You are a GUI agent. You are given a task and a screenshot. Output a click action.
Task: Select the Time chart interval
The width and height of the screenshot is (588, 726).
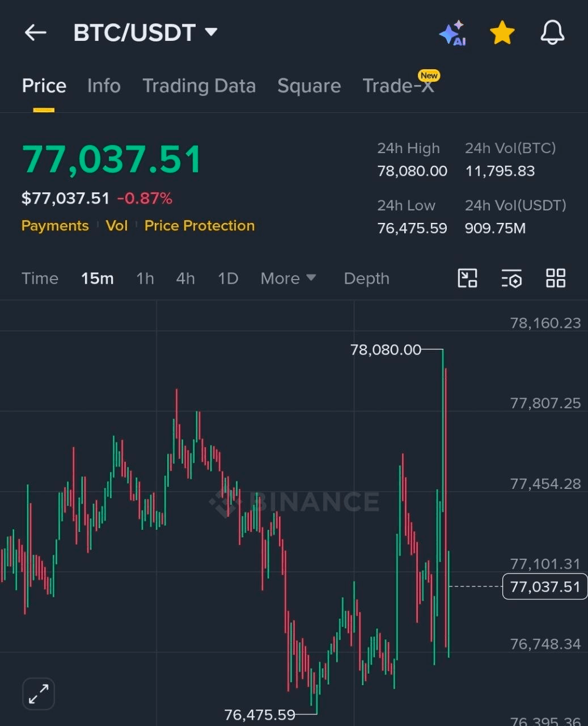(40, 278)
